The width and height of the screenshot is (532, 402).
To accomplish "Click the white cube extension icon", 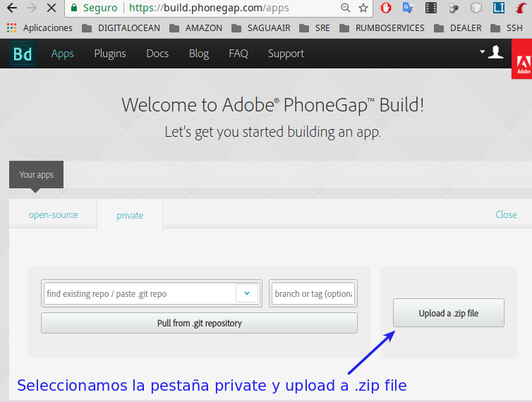I will click(x=476, y=8).
